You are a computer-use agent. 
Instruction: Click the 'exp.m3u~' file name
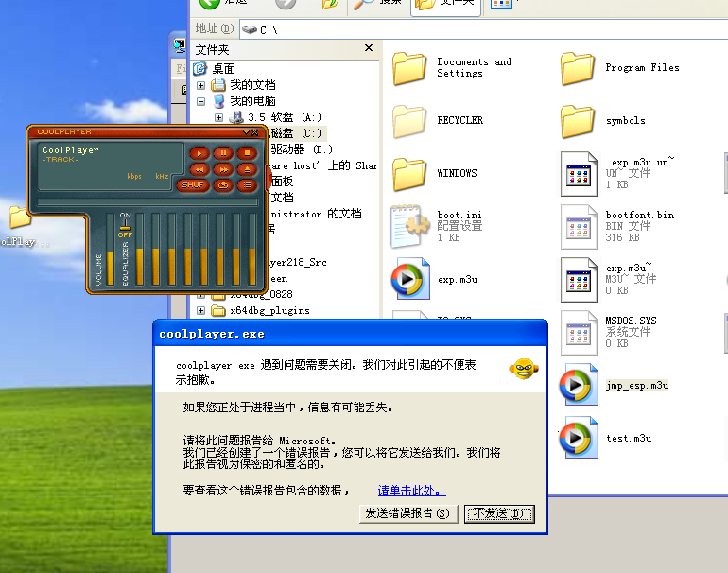[629, 268]
